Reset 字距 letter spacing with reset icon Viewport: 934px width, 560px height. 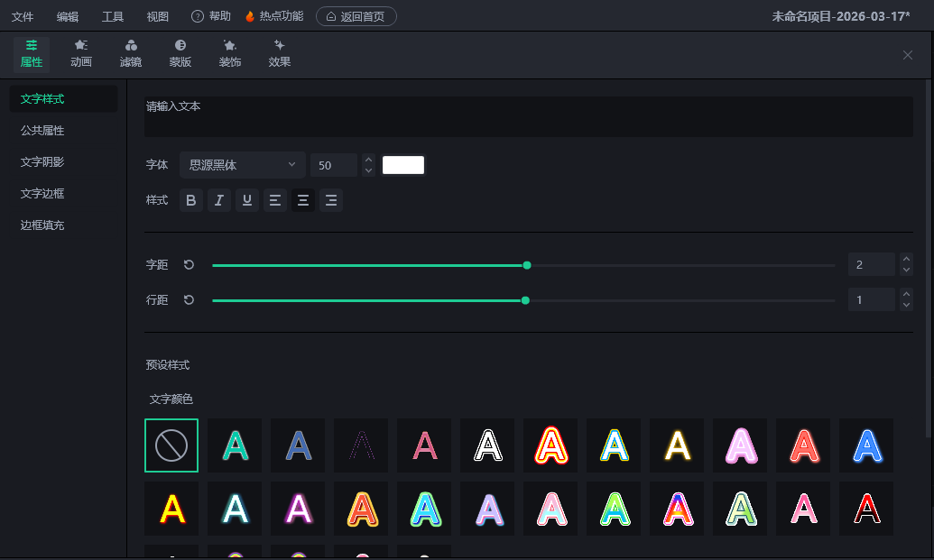189,265
